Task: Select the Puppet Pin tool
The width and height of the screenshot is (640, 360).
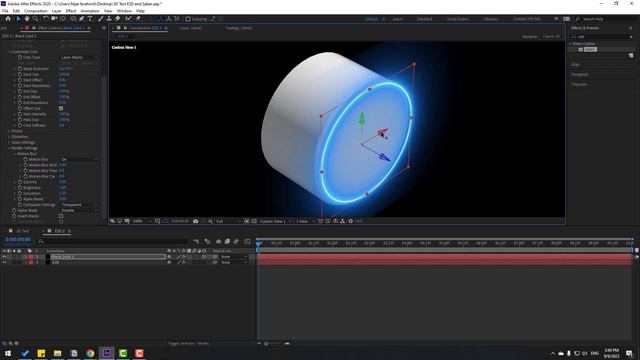Action: pyautogui.click(x=138, y=19)
